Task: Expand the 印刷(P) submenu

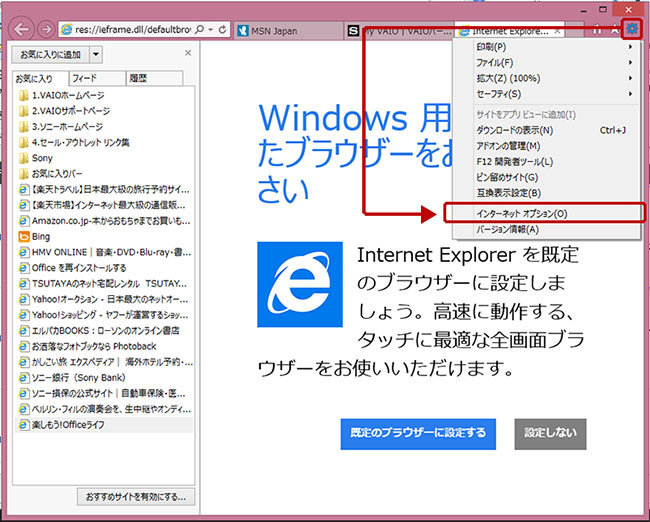Action: click(546, 47)
